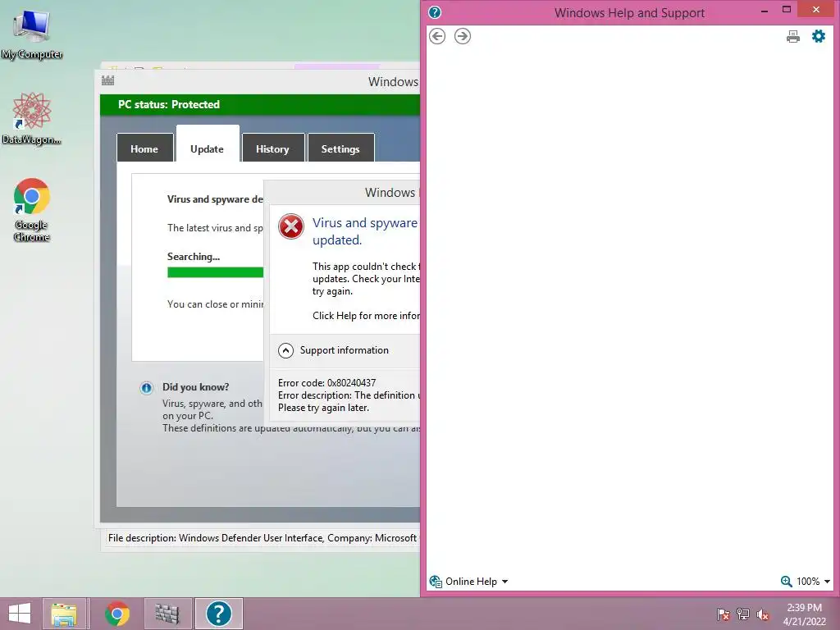Go back in Windows Help and Support
840x630 pixels.
click(437, 36)
